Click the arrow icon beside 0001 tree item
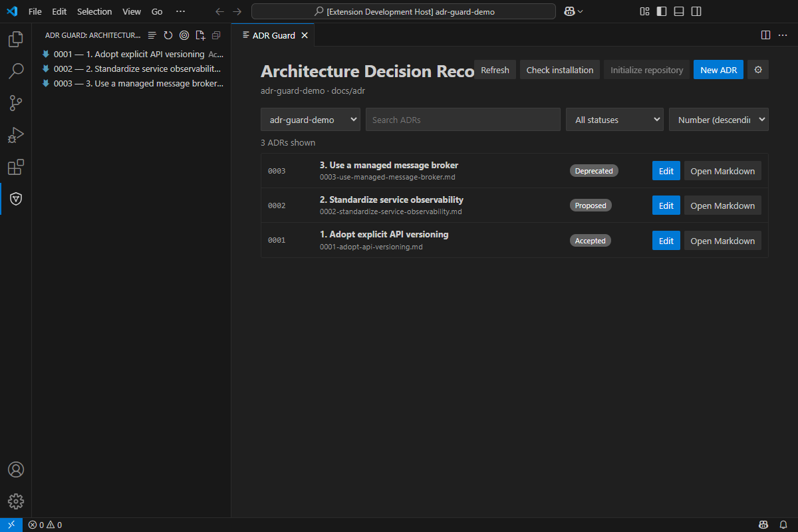This screenshot has height=532, width=798. click(46, 54)
